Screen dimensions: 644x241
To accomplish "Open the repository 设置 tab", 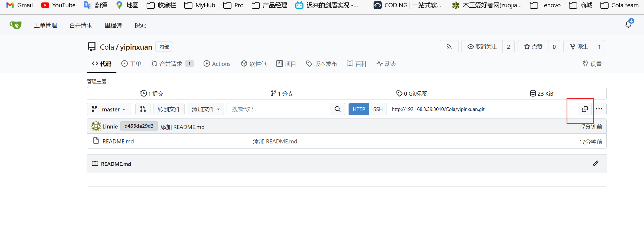I will 592,64.
